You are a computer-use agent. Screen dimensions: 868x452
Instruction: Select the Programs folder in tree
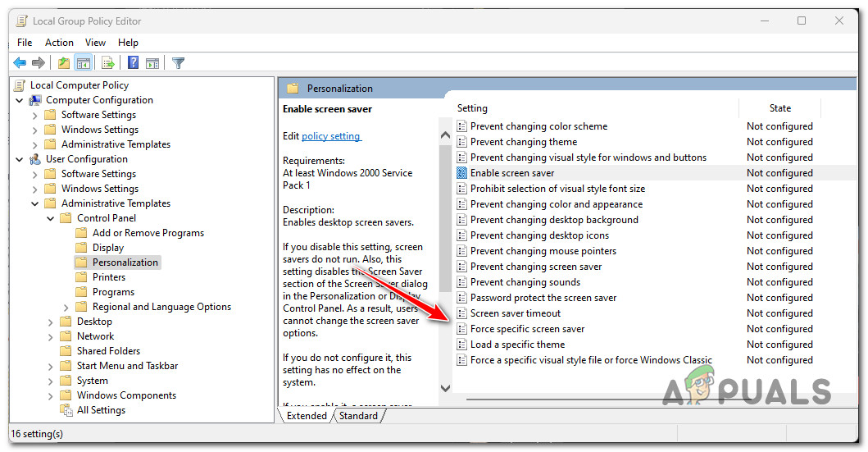click(x=113, y=293)
